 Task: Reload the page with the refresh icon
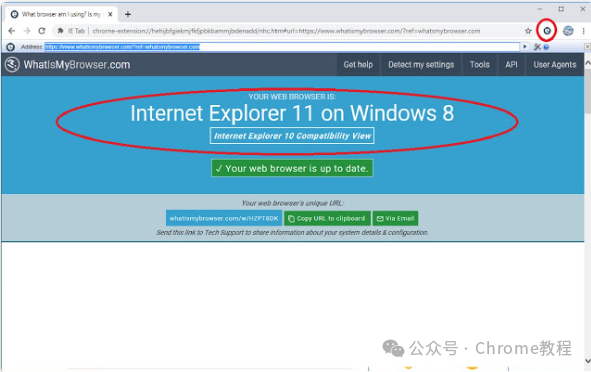tap(42, 31)
